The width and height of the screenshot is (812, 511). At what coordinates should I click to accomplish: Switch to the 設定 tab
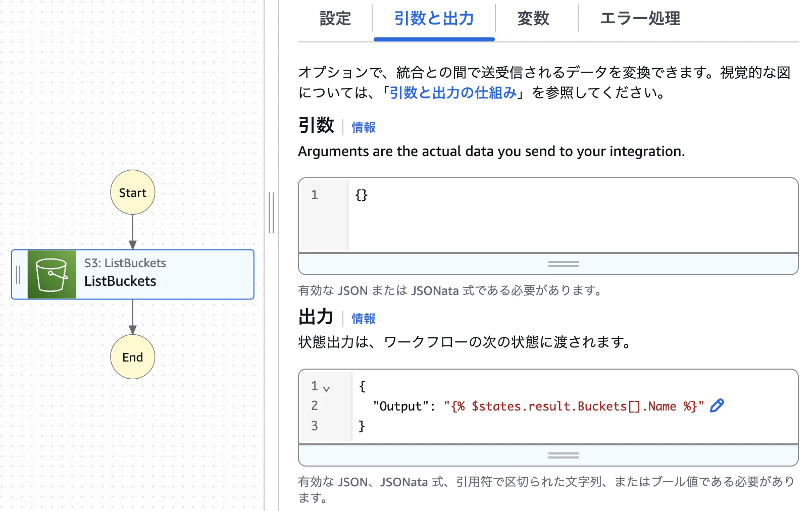pyautogui.click(x=335, y=19)
